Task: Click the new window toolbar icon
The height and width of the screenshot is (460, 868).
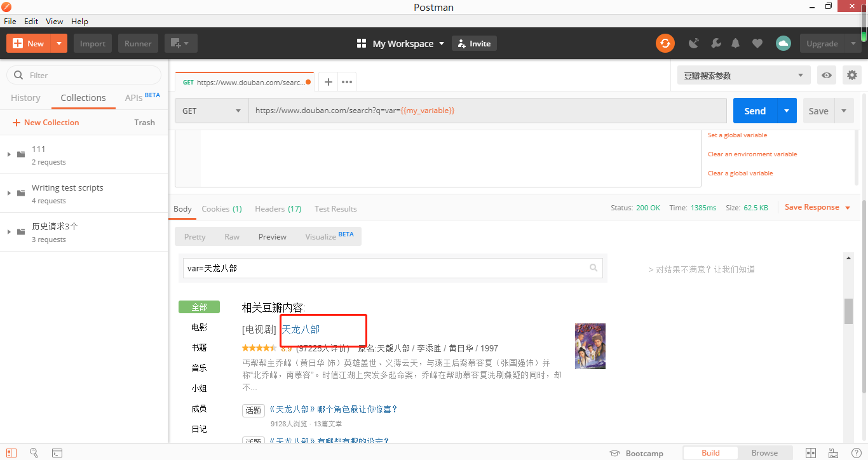Action: (x=180, y=43)
